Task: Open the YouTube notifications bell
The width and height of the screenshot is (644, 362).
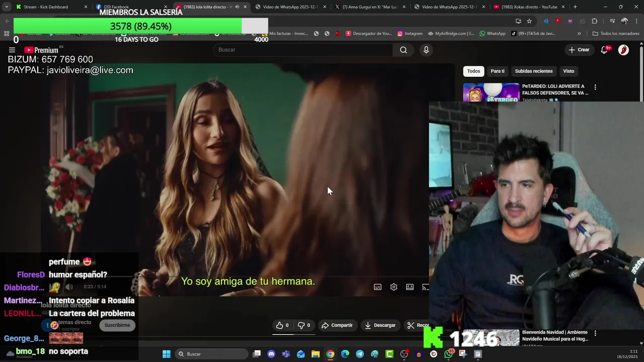Action: pyautogui.click(x=604, y=50)
